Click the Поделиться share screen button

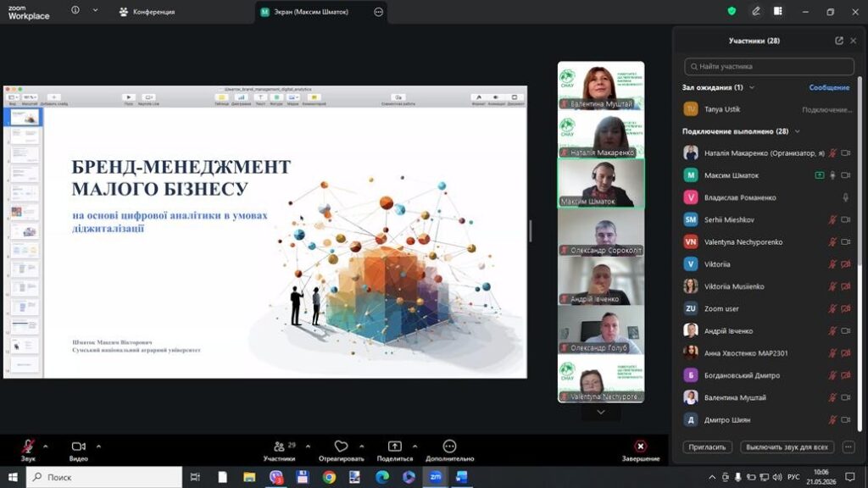395,450
